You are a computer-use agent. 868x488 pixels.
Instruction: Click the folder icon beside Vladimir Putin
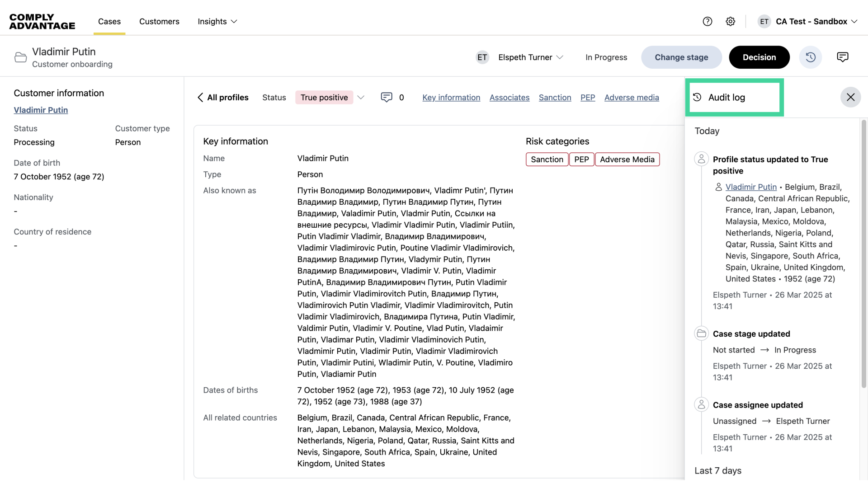pyautogui.click(x=20, y=57)
